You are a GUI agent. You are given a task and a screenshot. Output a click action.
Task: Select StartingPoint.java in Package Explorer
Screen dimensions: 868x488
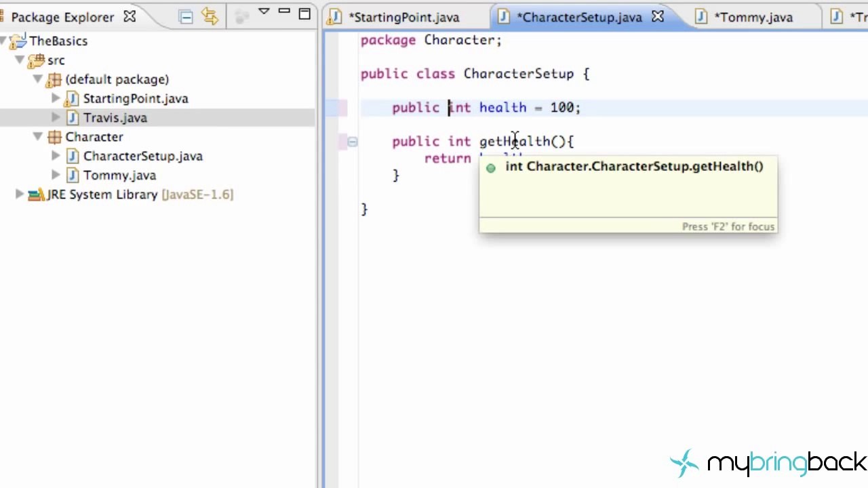click(x=136, y=98)
